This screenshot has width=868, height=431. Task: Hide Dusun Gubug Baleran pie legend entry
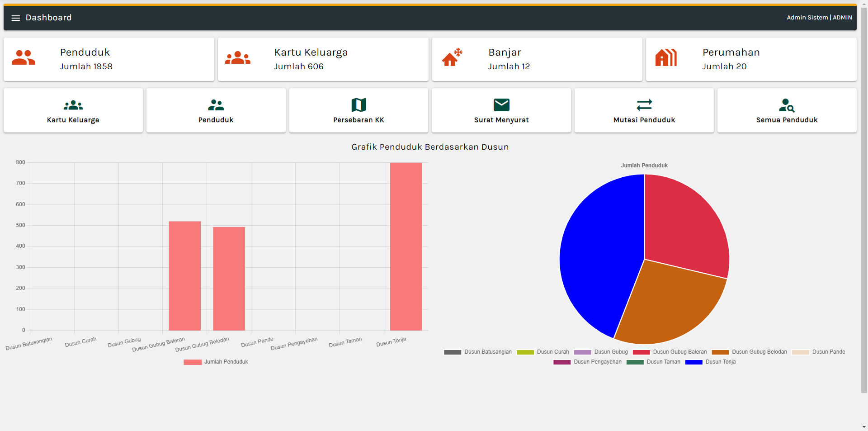pos(670,352)
